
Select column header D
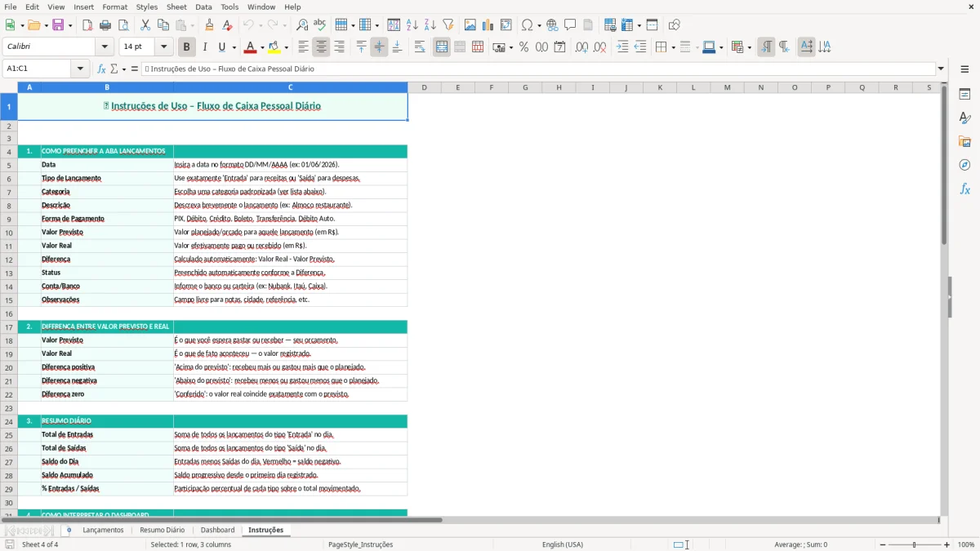pos(424,87)
